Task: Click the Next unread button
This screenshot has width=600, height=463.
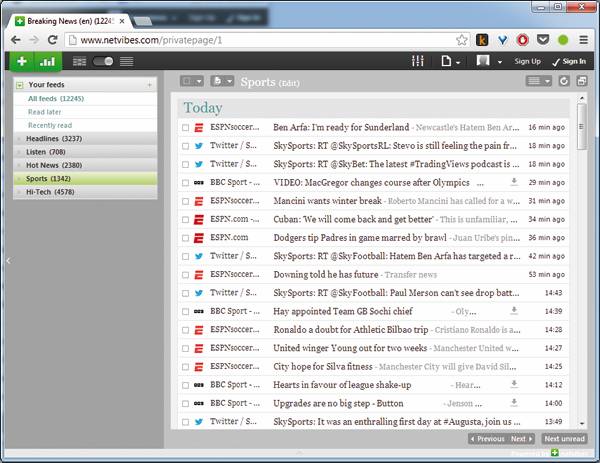Action: coord(564,439)
